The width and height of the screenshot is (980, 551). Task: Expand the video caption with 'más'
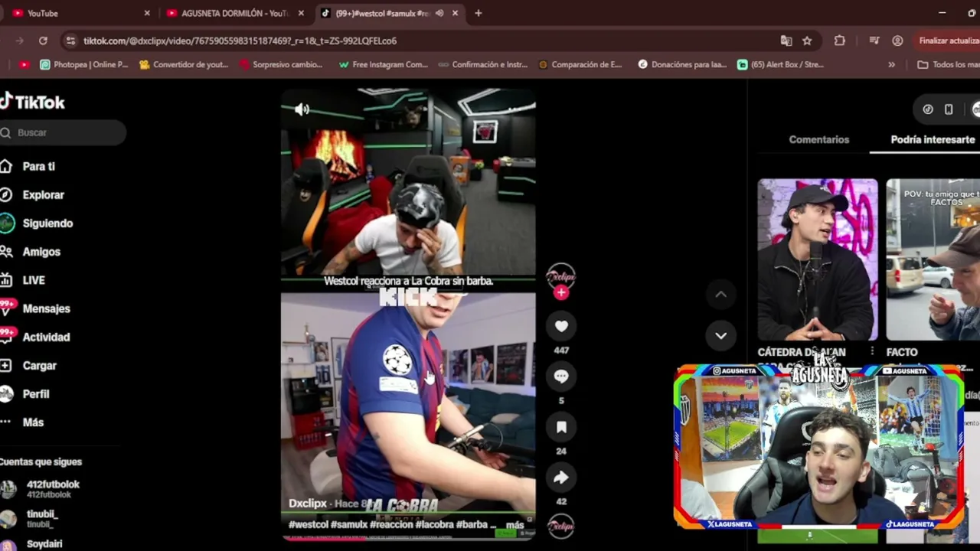tap(514, 525)
